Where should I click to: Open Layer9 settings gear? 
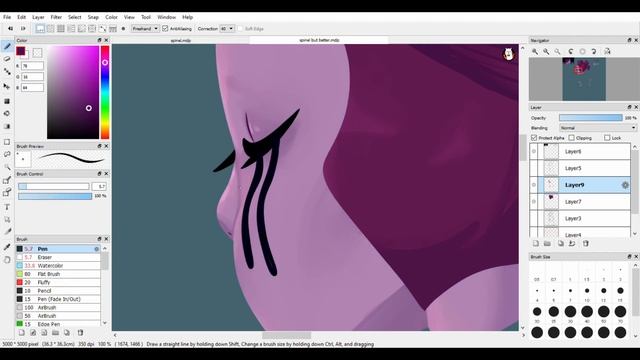pos(625,185)
